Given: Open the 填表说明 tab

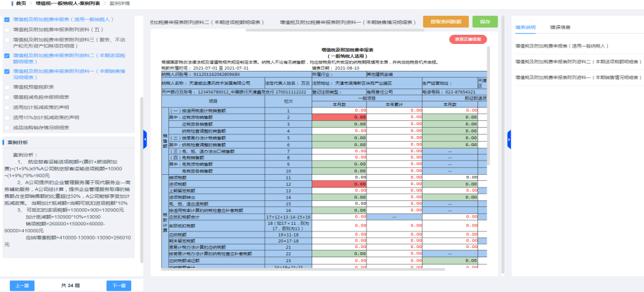Looking at the screenshot, I should tap(525, 27).
